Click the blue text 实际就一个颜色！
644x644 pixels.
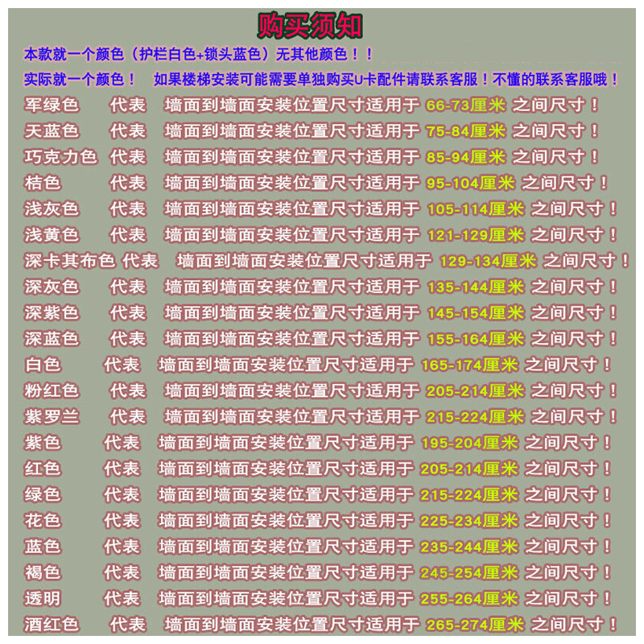80,79
